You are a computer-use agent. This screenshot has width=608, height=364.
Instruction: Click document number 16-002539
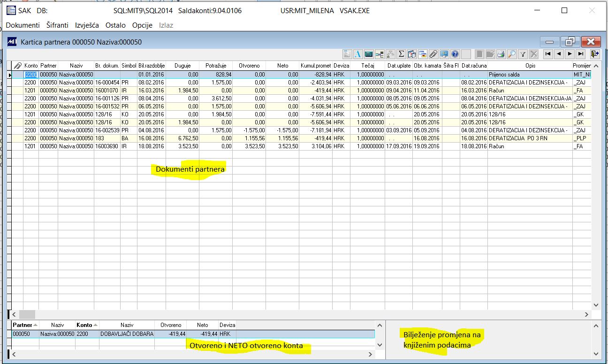(107, 130)
